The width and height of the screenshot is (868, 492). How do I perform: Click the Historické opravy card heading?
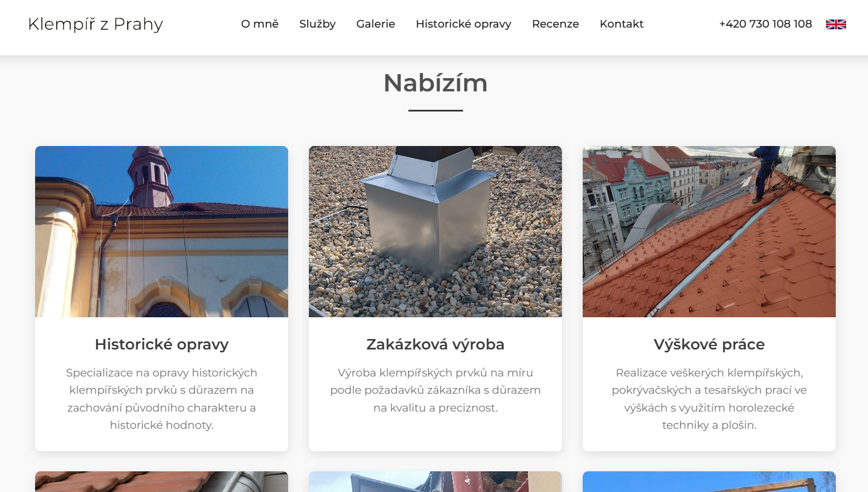click(162, 344)
